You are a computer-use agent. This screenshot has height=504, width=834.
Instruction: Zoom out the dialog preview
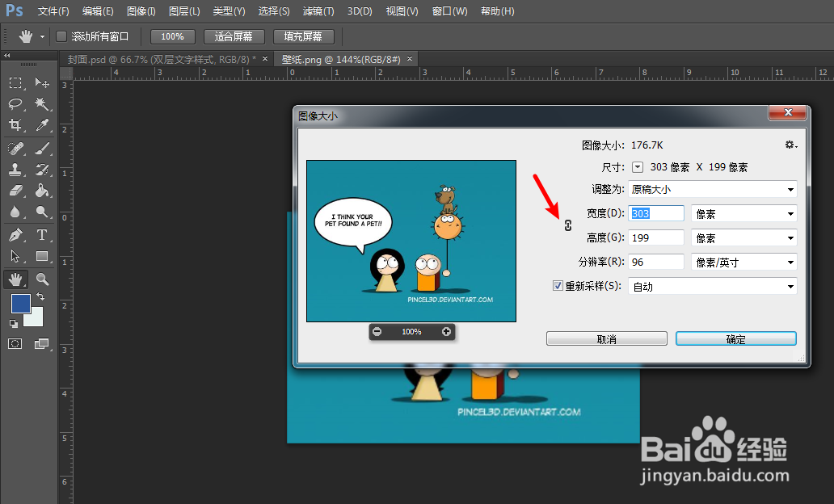(x=377, y=332)
